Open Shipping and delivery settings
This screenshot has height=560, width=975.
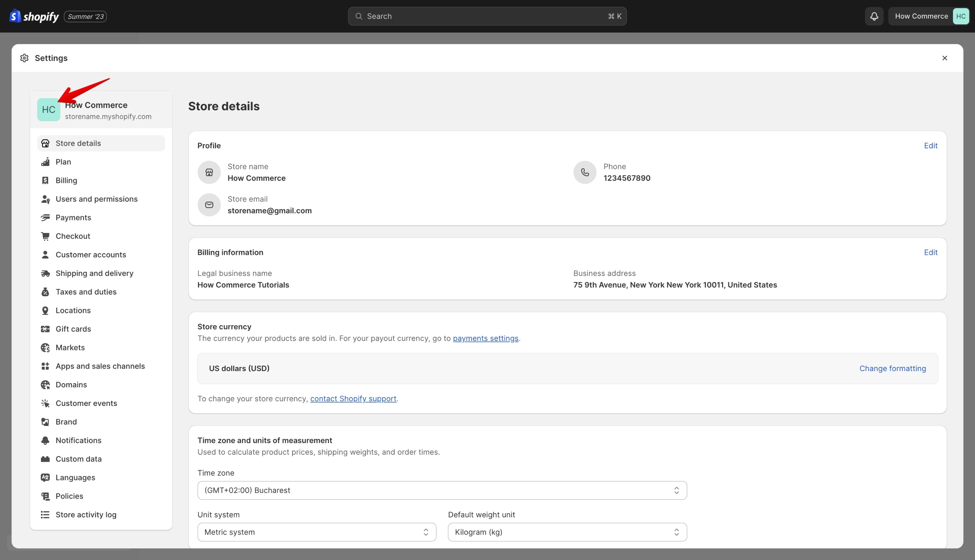101,273
